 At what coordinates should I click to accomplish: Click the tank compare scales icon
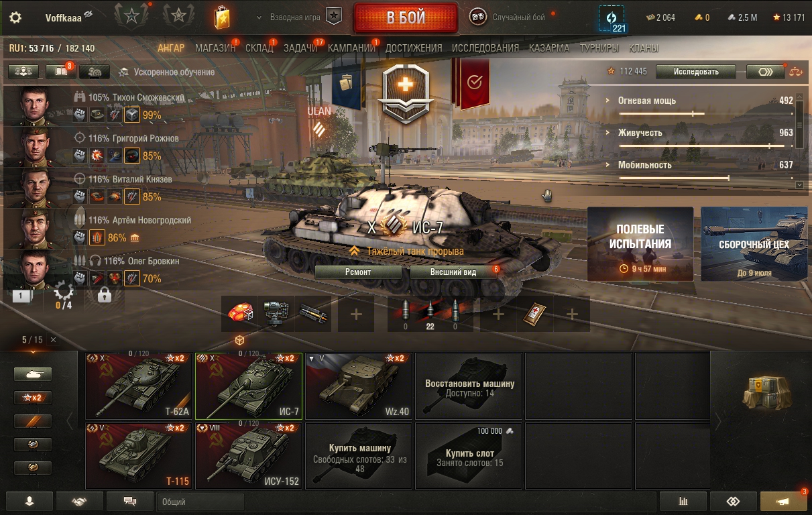pos(795,71)
